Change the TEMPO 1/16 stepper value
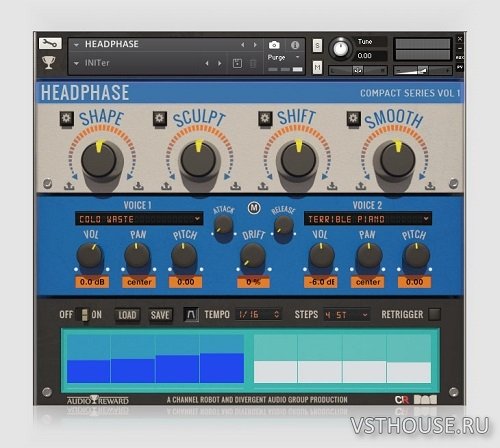Screen dimensions: 500x448 (x=258, y=314)
